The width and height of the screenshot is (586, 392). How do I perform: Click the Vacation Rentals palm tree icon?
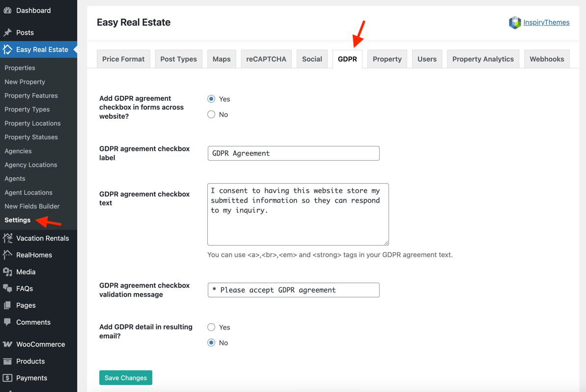point(7,238)
